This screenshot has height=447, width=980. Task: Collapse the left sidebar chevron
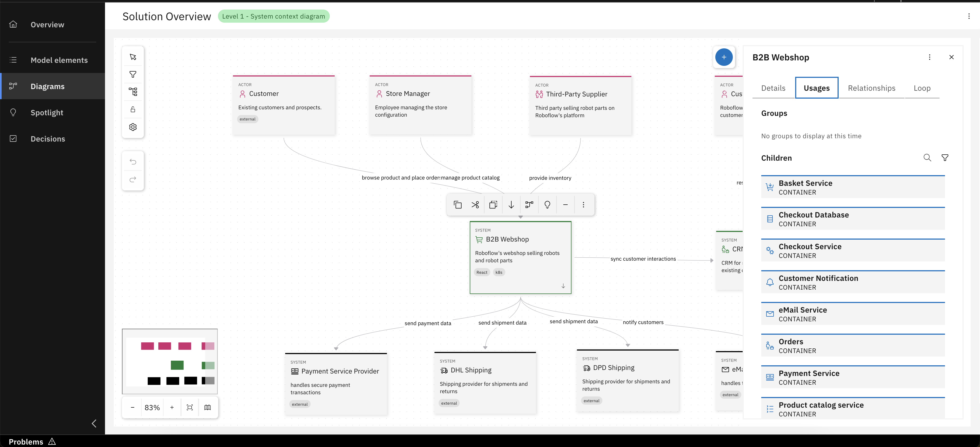[x=94, y=424]
